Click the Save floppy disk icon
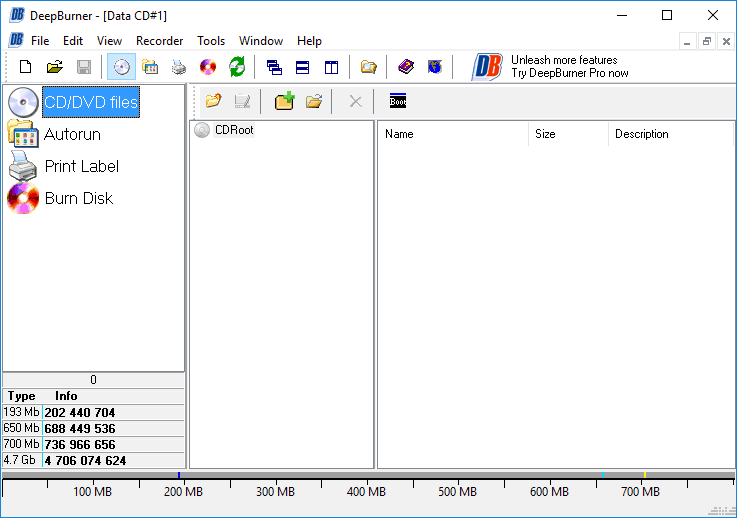 [x=84, y=67]
